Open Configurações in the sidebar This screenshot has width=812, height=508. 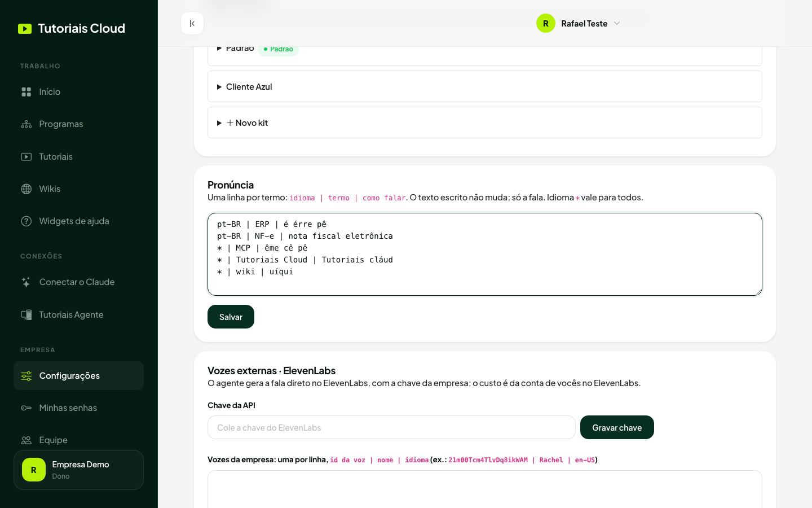(x=78, y=375)
